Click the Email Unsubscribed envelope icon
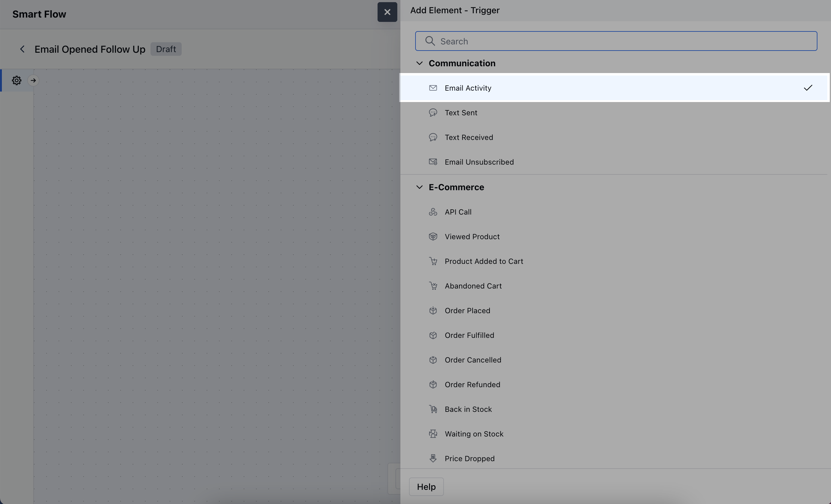The width and height of the screenshot is (831, 504). (x=433, y=162)
